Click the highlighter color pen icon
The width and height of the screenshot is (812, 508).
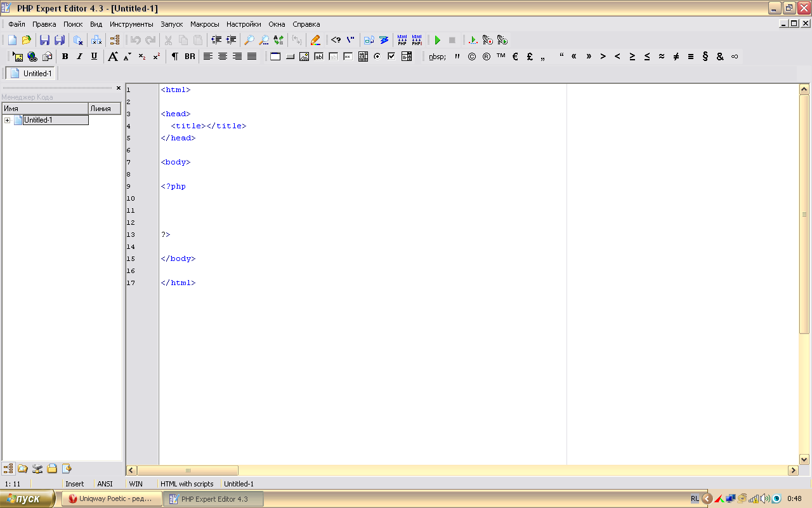(x=315, y=40)
